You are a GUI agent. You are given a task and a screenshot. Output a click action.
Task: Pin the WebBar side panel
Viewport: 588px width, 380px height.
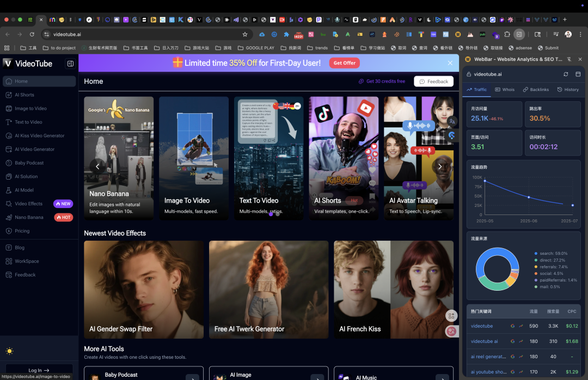[569, 59]
